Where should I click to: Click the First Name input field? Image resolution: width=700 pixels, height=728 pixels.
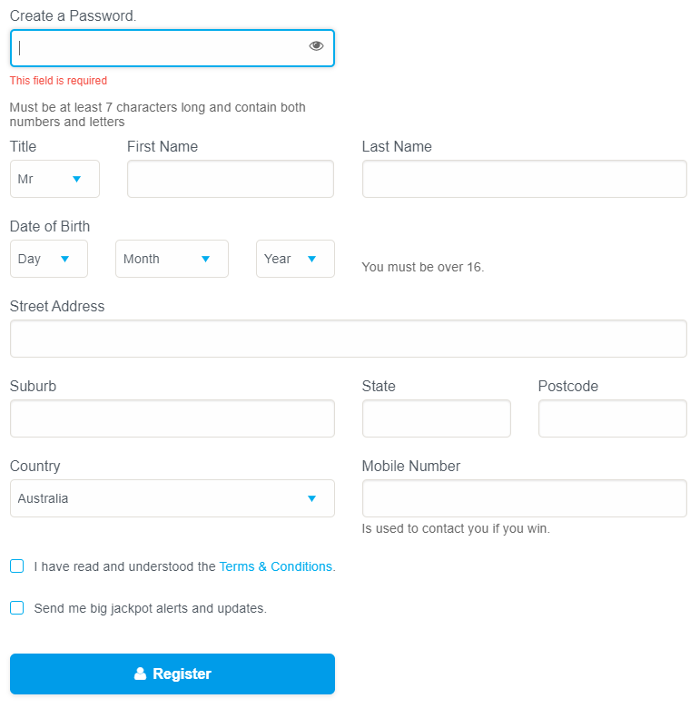point(231,179)
